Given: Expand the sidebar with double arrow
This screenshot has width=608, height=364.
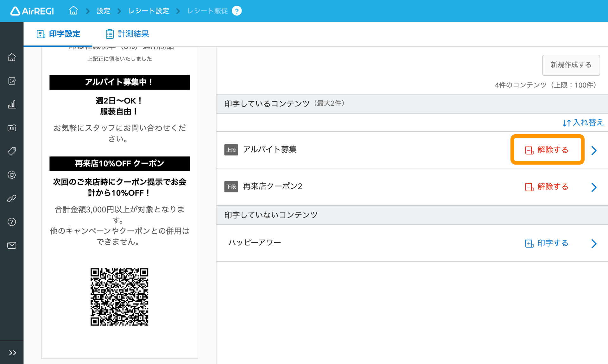Looking at the screenshot, I should tap(12, 353).
